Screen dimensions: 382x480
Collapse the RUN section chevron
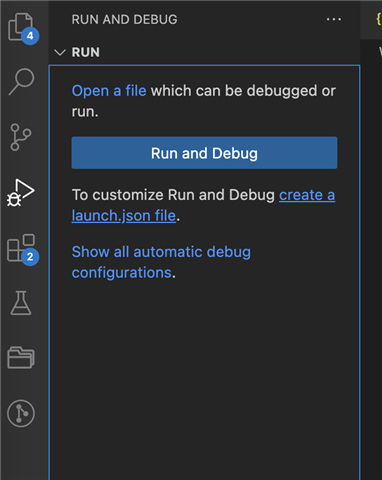click(x=60, y=53)
